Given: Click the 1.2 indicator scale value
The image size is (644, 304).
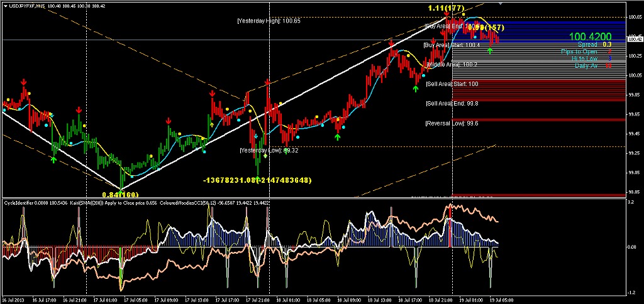Looking at the screenshot, I should tap(631, 202).
